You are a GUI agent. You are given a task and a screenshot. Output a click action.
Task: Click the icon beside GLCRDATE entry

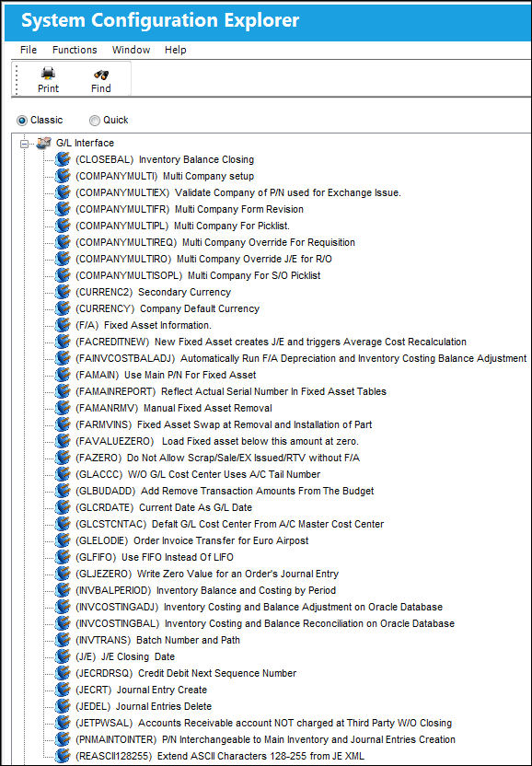[63, 507]
